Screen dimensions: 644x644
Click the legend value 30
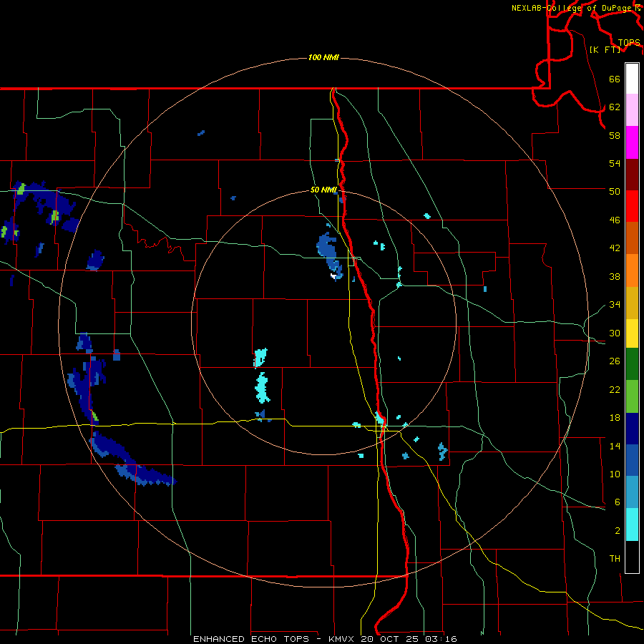(615, 333)
